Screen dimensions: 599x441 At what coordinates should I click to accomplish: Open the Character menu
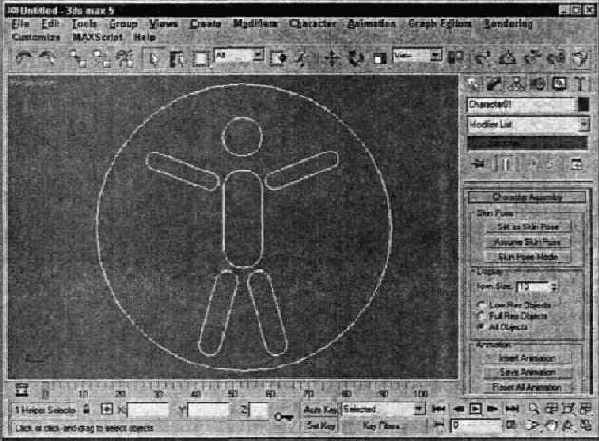pos(313,24)
